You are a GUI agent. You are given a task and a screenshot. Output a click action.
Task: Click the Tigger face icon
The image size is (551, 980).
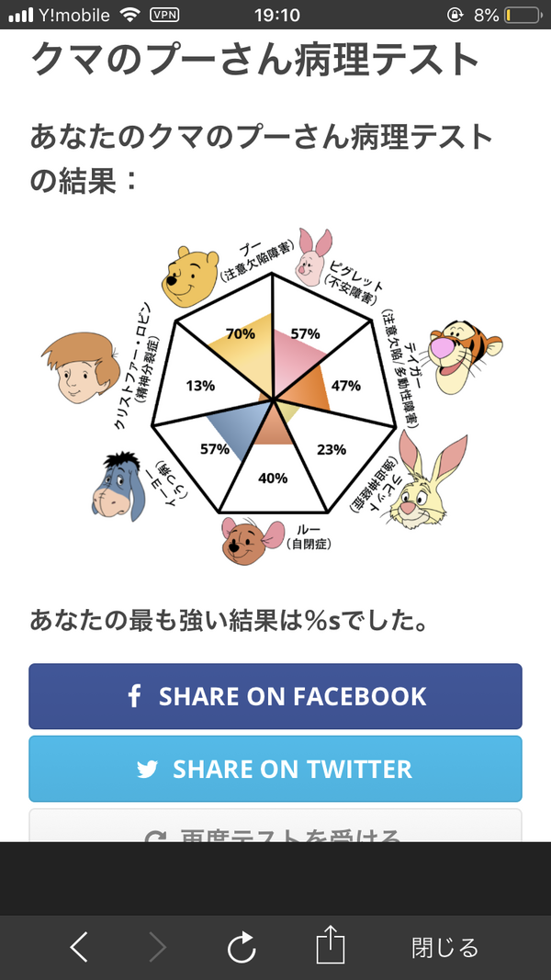465,357
